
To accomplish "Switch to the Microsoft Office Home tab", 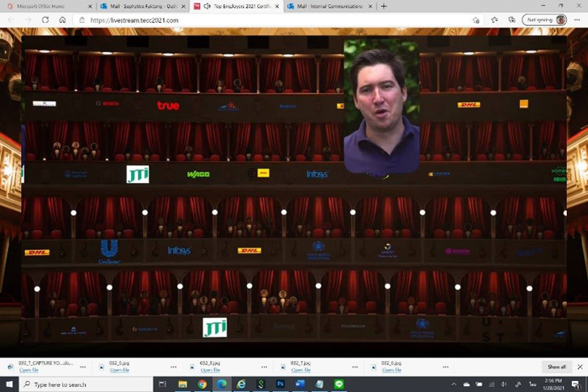I will [x=48, y=7].
